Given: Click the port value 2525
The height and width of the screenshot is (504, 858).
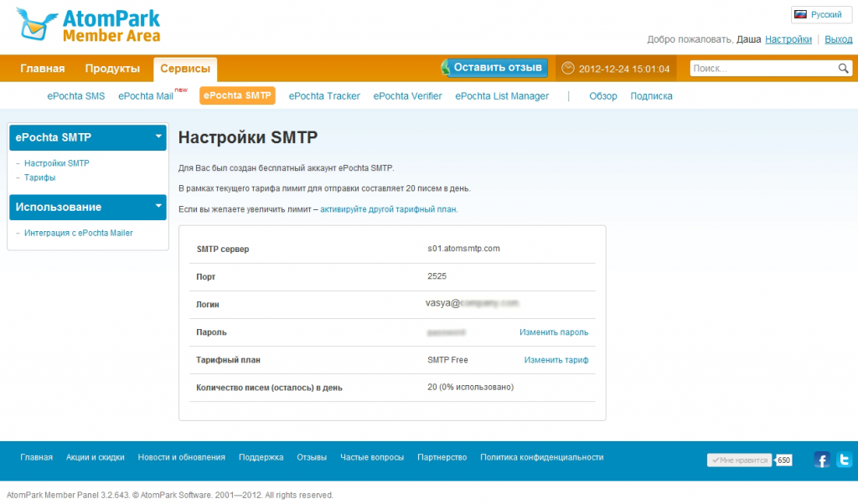Looking at the screenshot, I should point(437,276).
